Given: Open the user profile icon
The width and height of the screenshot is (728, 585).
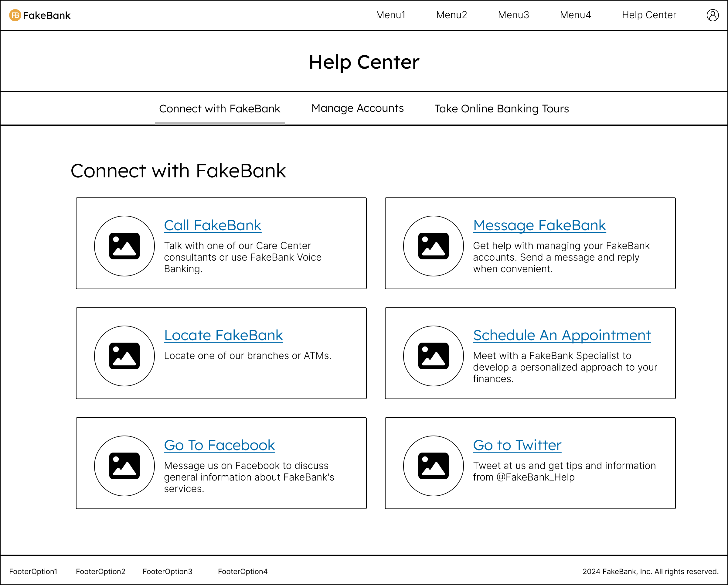Looking at the screenshot, I should (713, 15).
